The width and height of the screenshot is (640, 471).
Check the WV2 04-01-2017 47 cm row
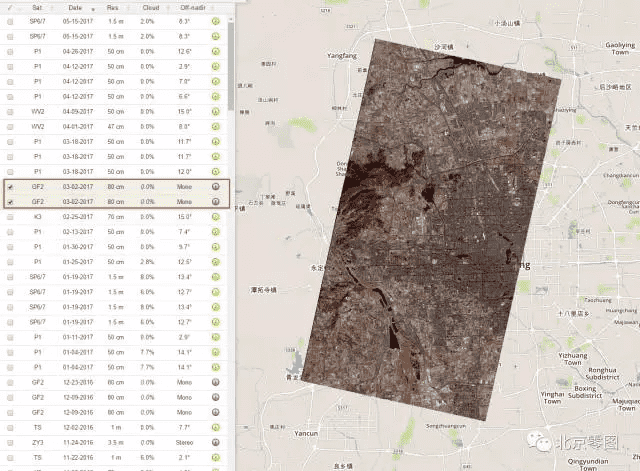(10, 127)
